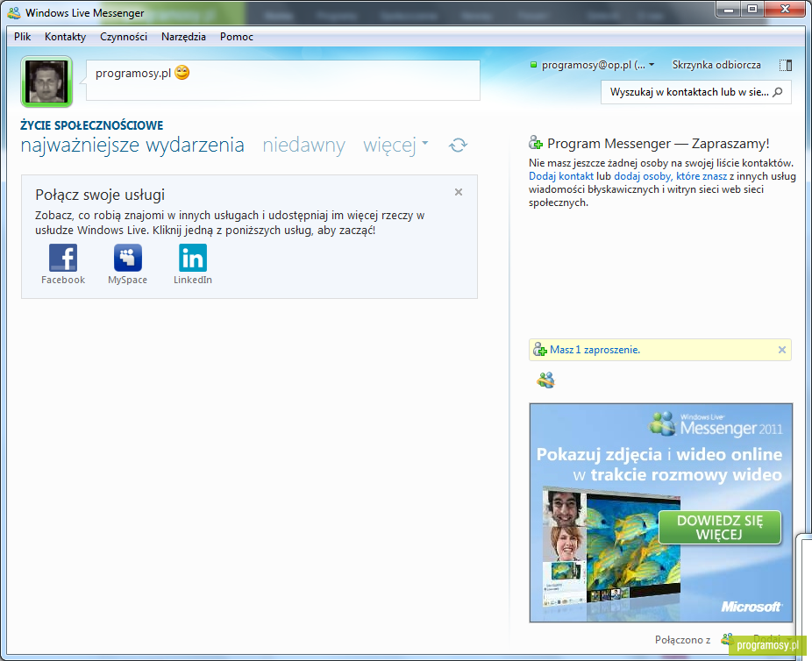This screenshot has height=661, width=812.
Task: Click the Windows Live Messenger title bar icon
Action: 14,13
